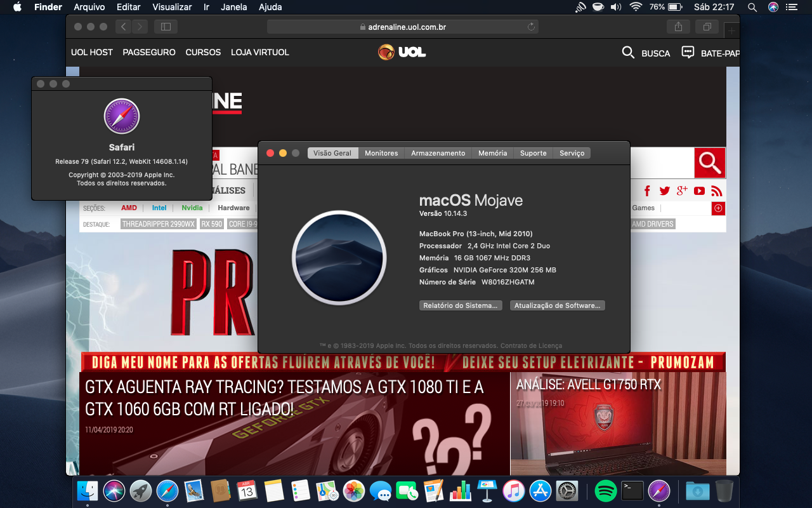812x508 pixels.
Task: Open the LOJA VIRTUOL link
Action: pos(260,53)
